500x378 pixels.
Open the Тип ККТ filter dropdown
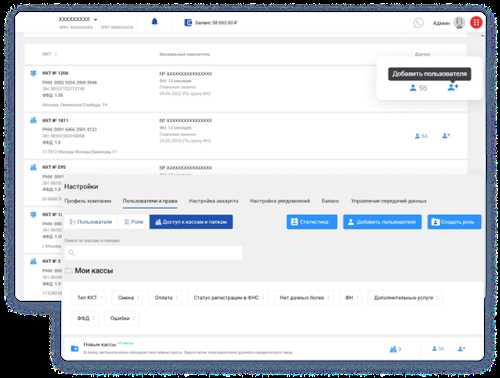point(89,297)
